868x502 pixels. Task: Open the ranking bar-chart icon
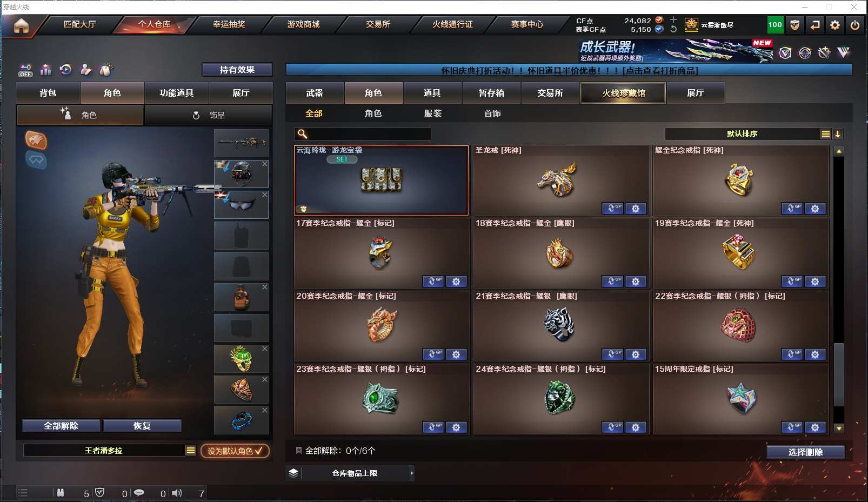(x=45, y=70)
